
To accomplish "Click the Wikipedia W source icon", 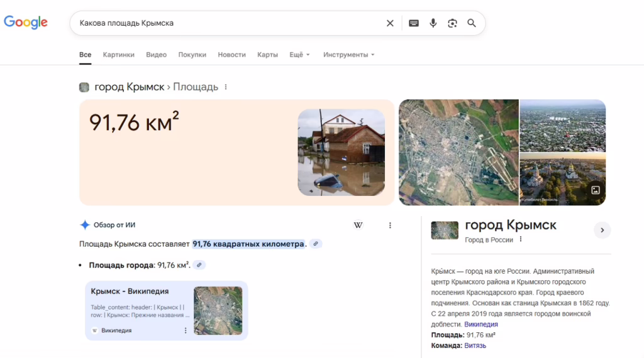I will (x=358, y=225).
